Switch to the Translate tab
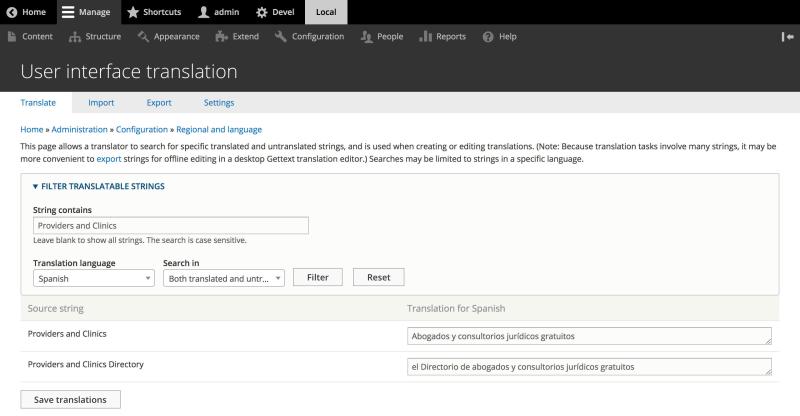 (38, 103)
